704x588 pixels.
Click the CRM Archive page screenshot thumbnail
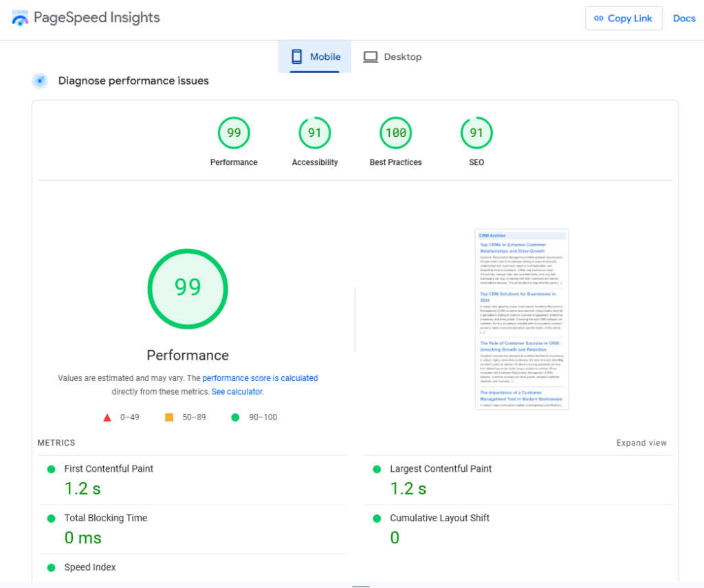click(522, 319)
